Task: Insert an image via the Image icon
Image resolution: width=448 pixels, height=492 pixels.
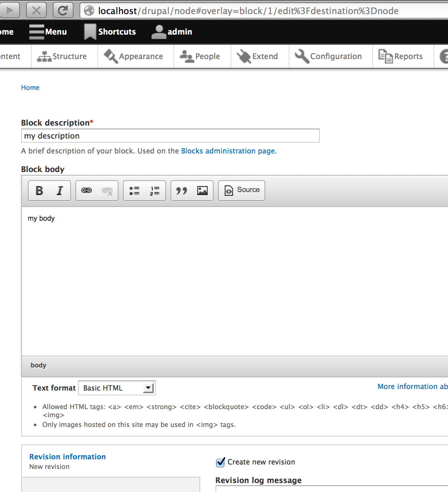Action: point(202,191)
